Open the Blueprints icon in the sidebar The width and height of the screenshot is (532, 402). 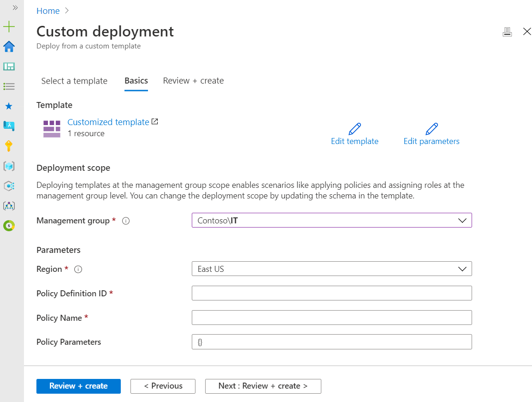[9, 126]
